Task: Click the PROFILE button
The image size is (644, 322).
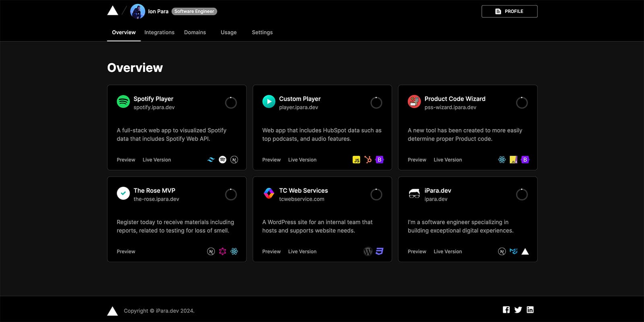Action: coord(509,11)
